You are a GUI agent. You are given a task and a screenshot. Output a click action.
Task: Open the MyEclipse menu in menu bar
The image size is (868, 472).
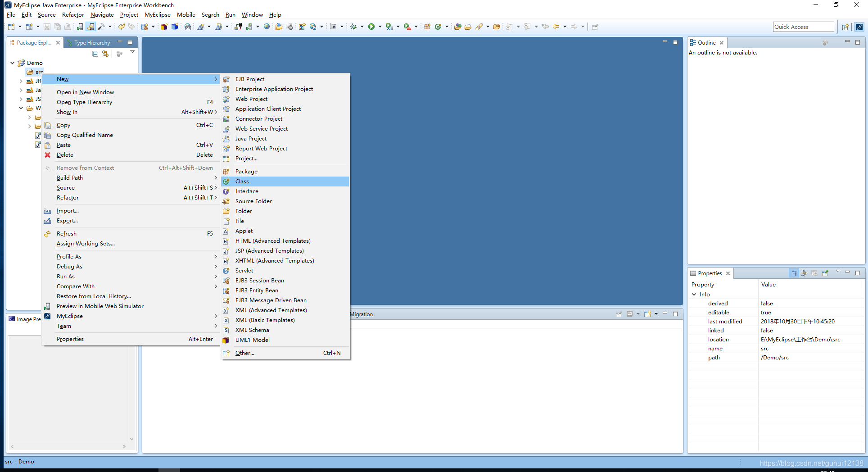pos(158,15)
